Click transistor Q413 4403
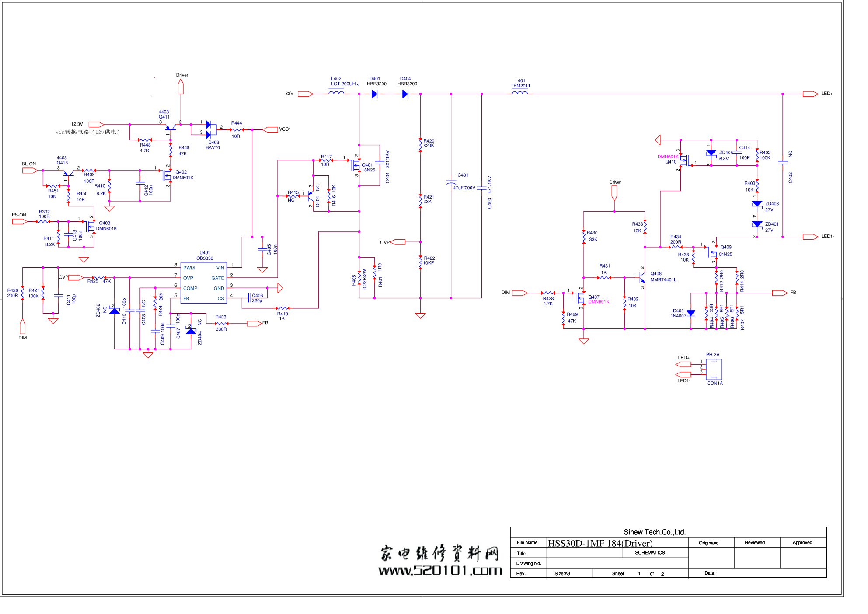This screenshot has height=614, width=868. click(x=69, y=173)
